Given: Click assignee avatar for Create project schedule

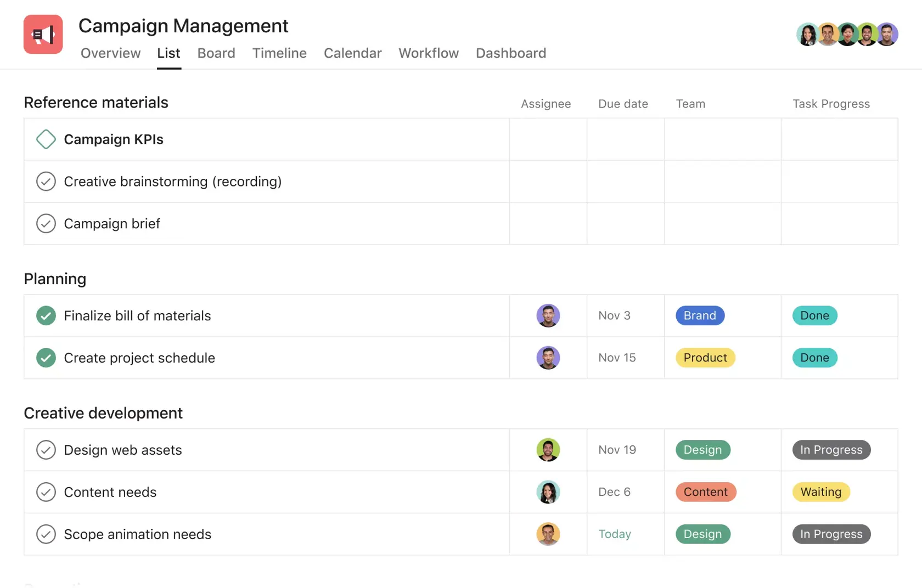Looking at the screenshot, I should pos(548,358).
